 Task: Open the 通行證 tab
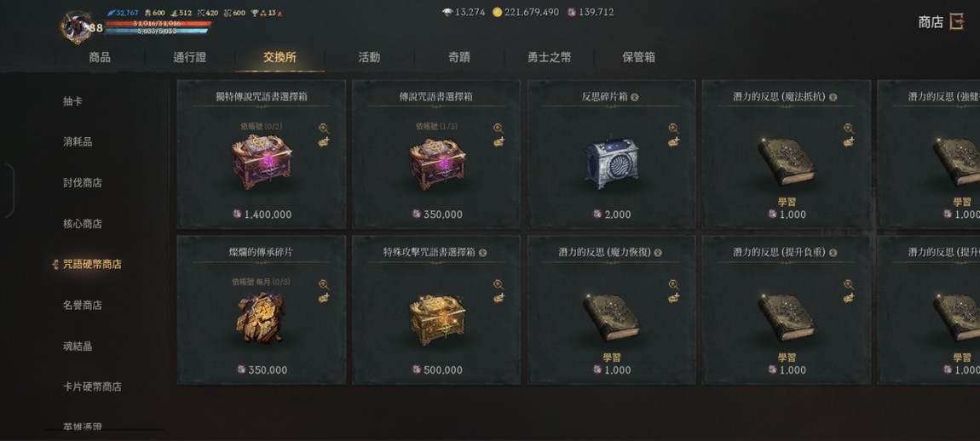tap(190, 58)
